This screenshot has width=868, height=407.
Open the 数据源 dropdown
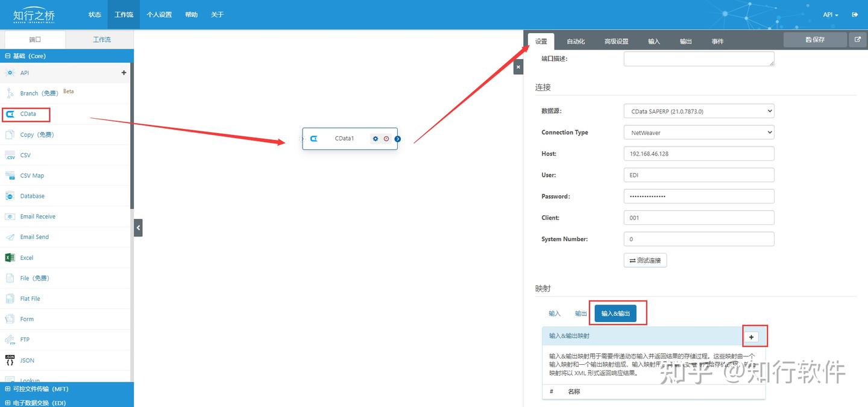[699, 111]
